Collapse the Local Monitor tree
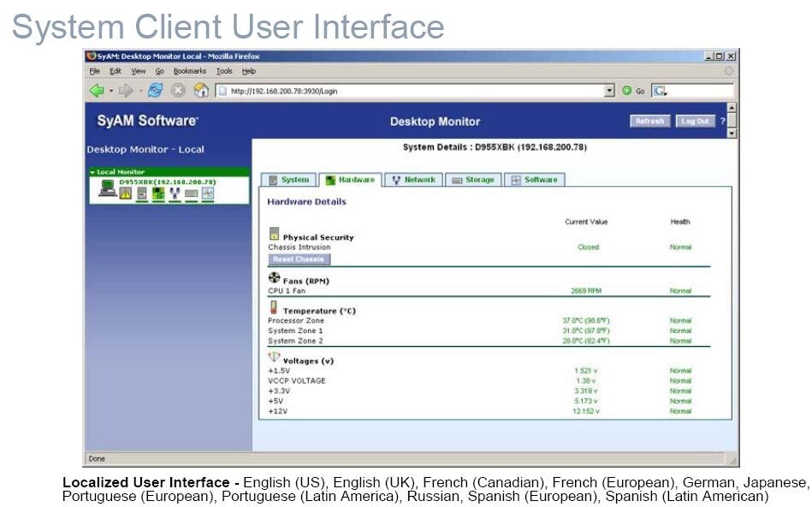 [x=92, y=172]
